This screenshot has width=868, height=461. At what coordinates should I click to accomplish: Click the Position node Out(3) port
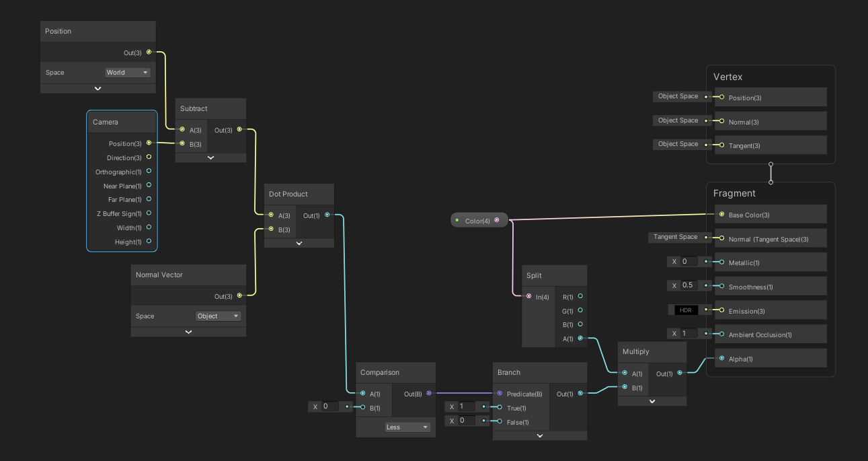(x=149, y=52)
